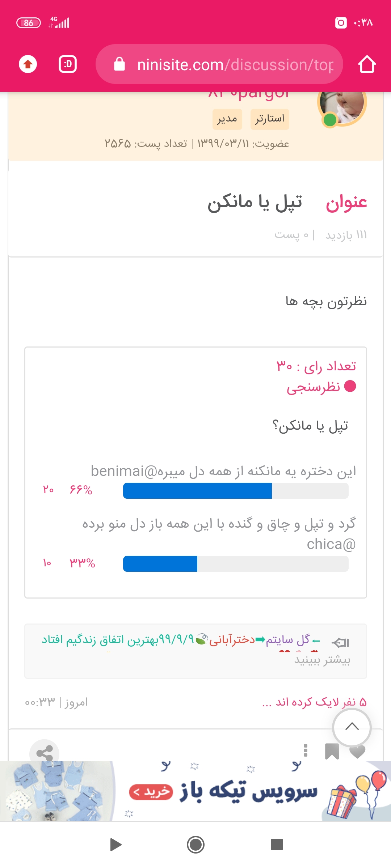
Task: Open the tabs switcher icon
Action: click(68, 64)
